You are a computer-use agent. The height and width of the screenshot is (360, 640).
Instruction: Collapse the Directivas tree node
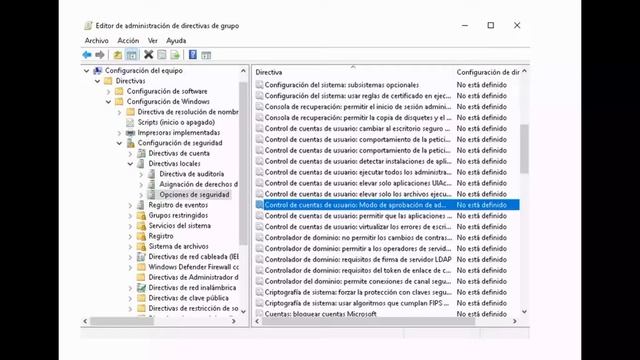(x=98, y=81)
